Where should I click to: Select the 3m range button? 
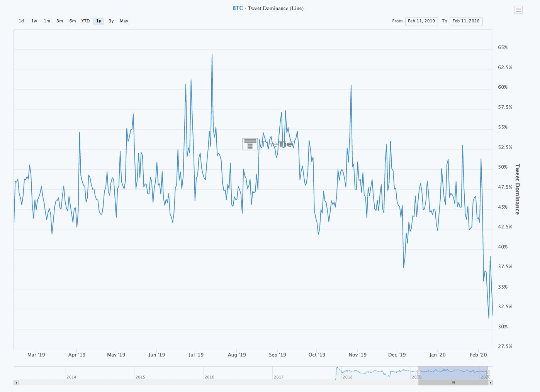pyautogui.click(x=60, y=21)
